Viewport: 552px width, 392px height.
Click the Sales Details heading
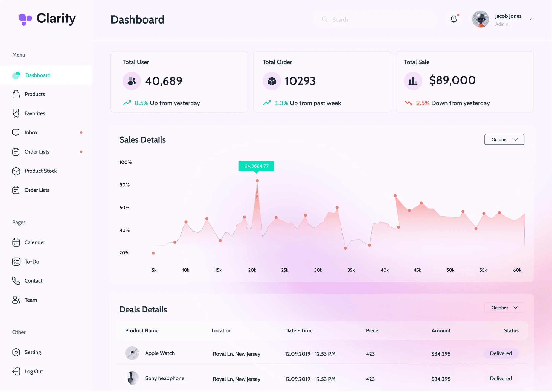coord(143,140)
